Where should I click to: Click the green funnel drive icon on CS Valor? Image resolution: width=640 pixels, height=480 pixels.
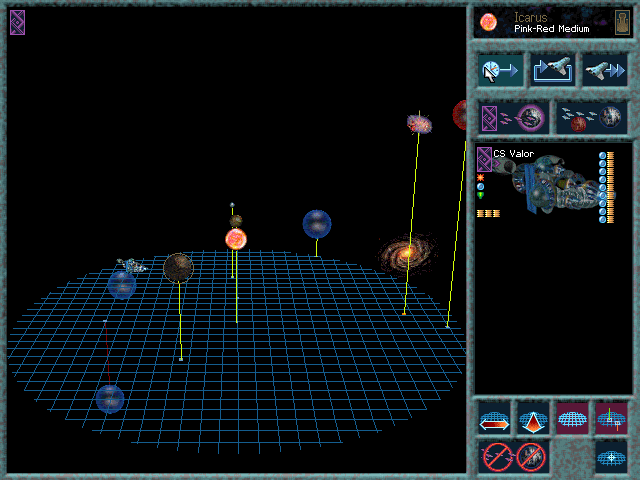pyautogui.click(x=480, y=196)
